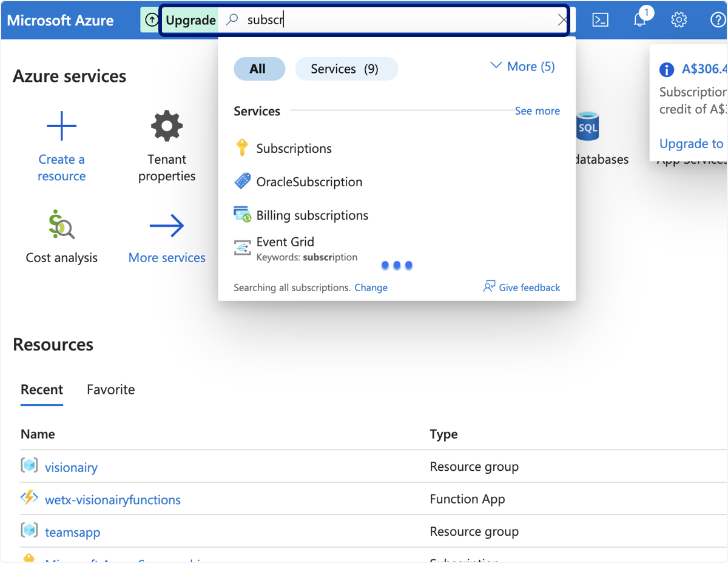This screenshot has width=728, height=563.
Task: Click Upgrade to link in credit popup
Action: pos(692,144)
